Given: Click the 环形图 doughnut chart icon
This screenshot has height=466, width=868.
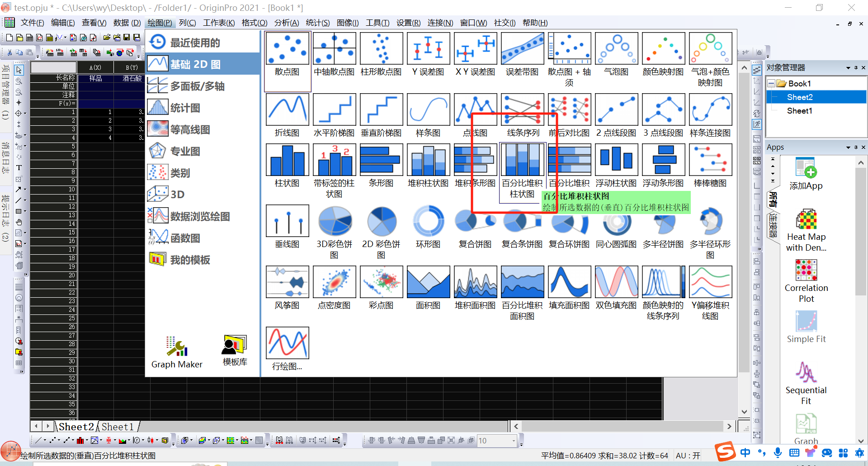Looking at the screenshot, I should point(428,221).
